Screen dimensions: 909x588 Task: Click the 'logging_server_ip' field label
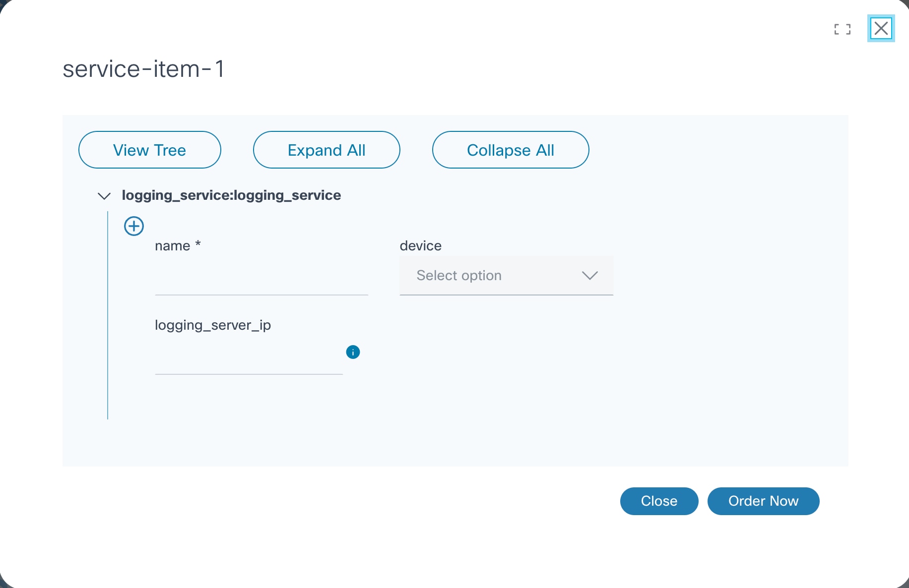pyautogui.click(x=213, y=325)
